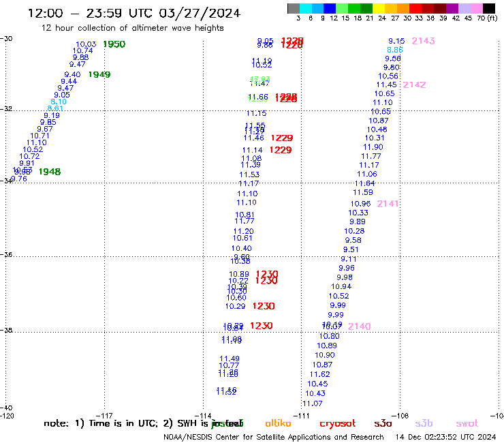
Task: Click the wave height '11.53'
Action: tap(249, 174)
